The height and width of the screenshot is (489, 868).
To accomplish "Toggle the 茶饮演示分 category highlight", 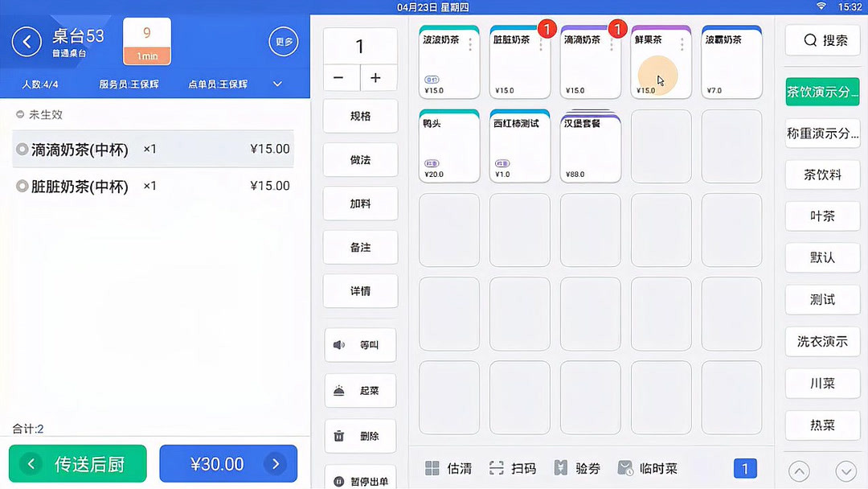I will click(822, 92).
